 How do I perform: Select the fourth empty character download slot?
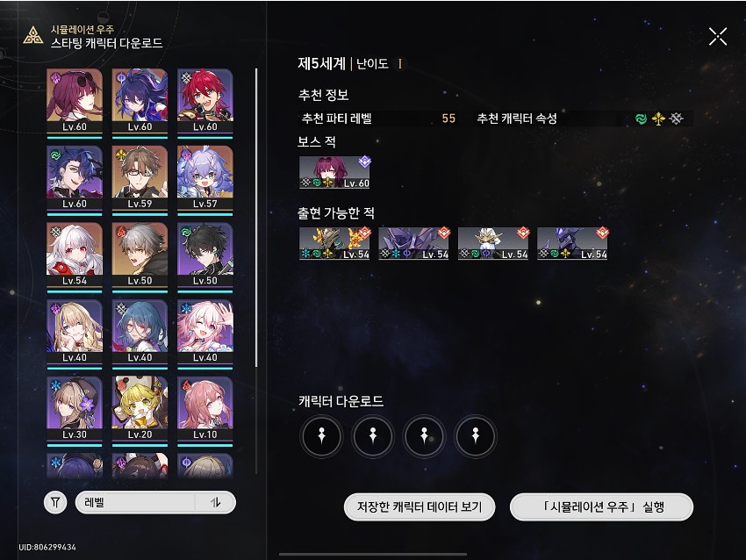[x=476, y=436]
